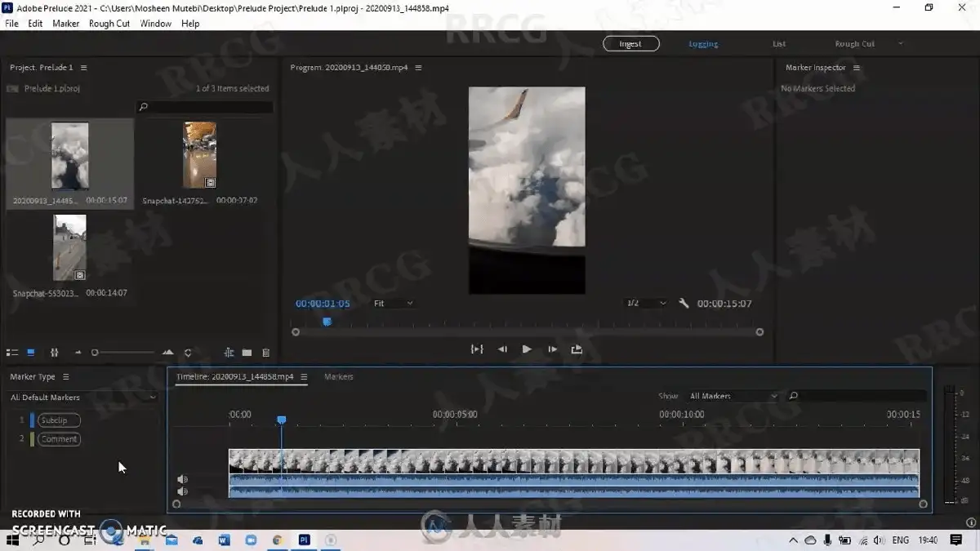Show hidden system tray icons
The height and width of the screenshot is (551, 980).
pyautogui.click(x=793, y=540)
